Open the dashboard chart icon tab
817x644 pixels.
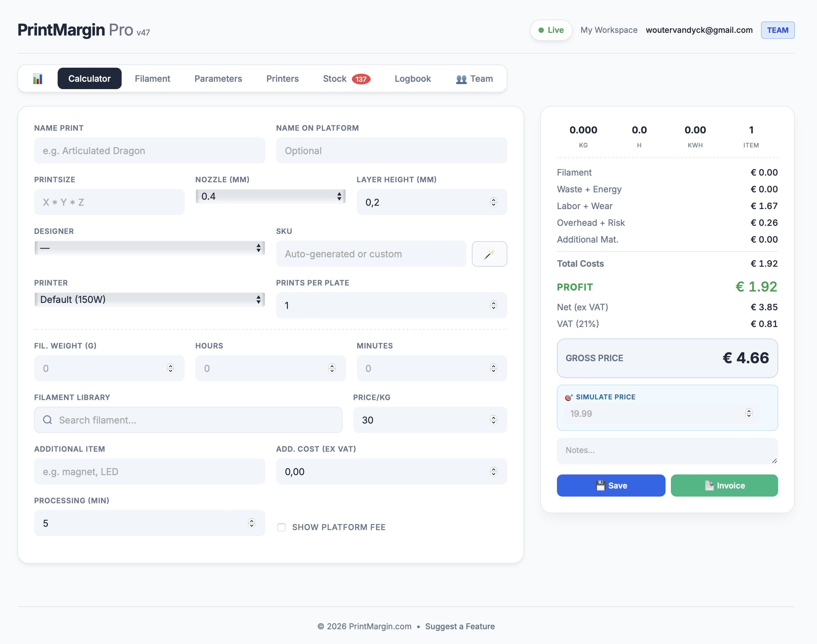click(x=38, y=78)
